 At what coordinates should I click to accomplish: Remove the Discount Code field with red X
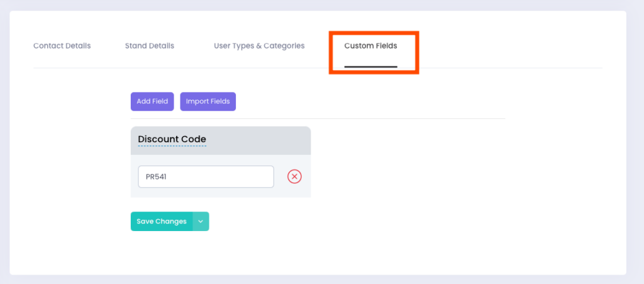pos(294,177)
